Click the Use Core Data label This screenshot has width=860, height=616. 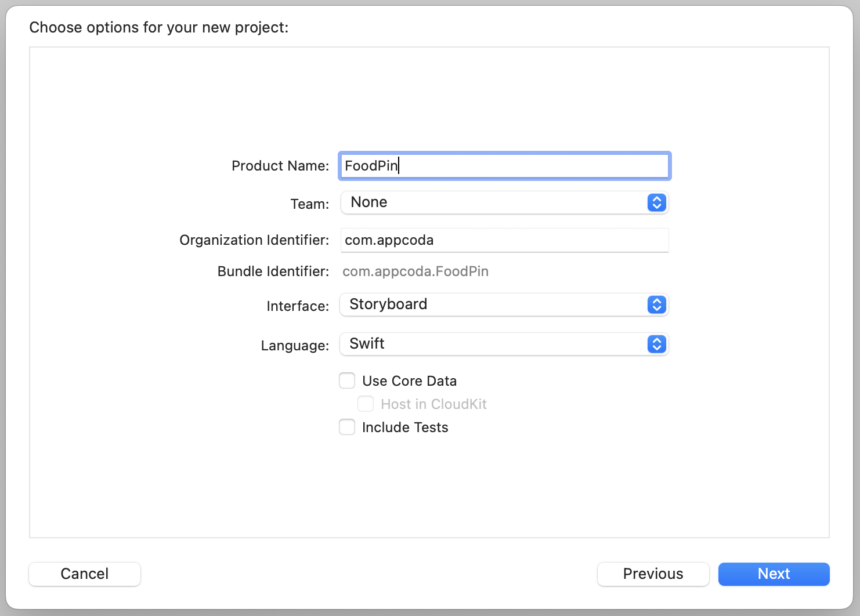point(409,381)
